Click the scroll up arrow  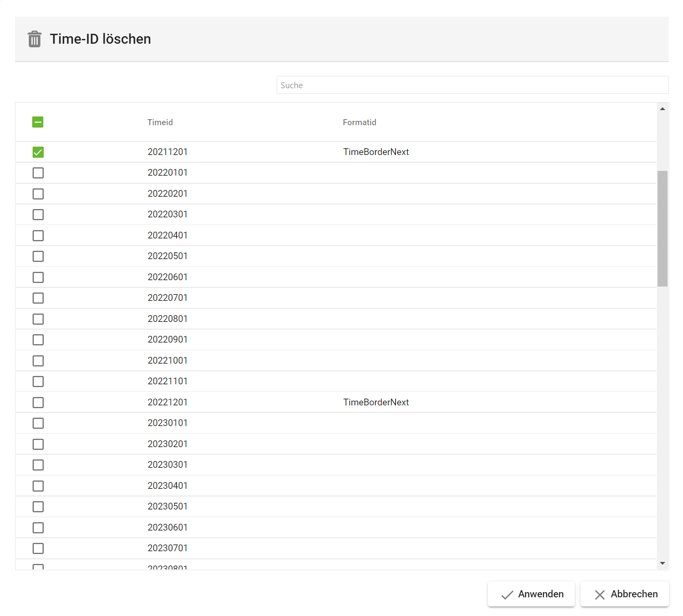[x=662, y=109]
